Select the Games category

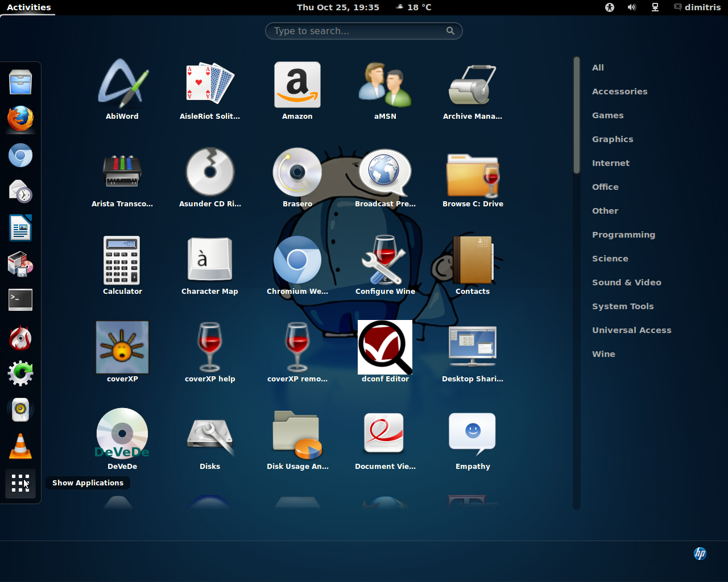pos(607,115)
